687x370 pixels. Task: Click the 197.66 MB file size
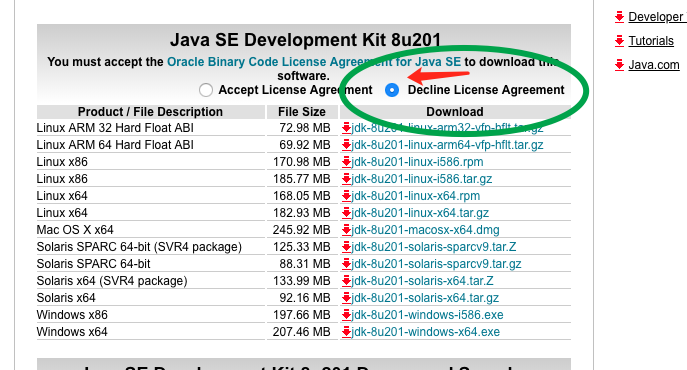[301, 315]
